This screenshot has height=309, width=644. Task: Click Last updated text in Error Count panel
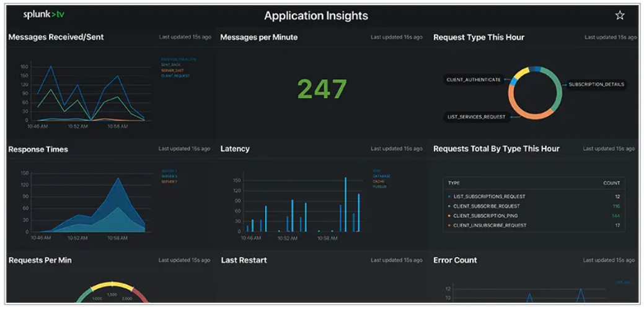(609, 260)
